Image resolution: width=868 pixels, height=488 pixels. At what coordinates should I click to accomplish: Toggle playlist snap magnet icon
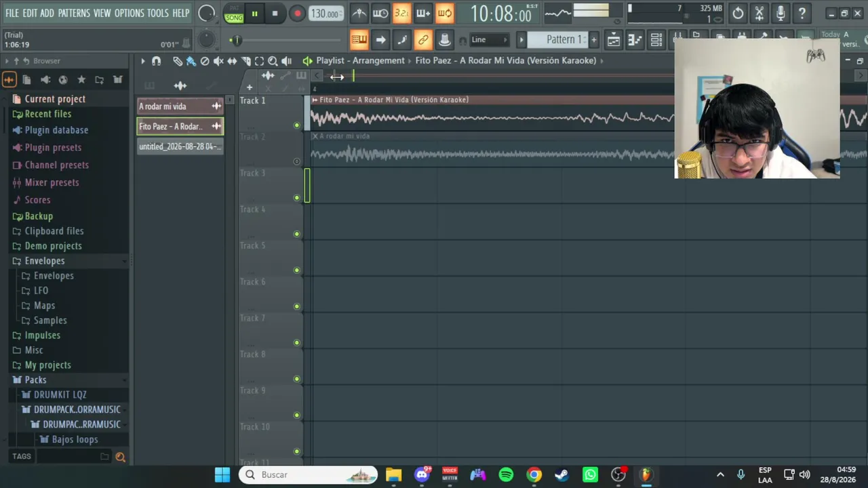(x=157, y=61)
